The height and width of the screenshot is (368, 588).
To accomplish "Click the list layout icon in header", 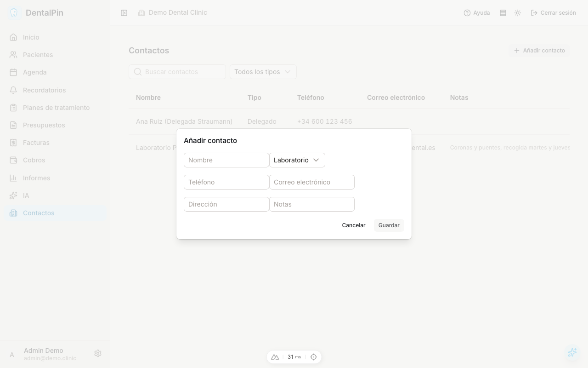I will click(x=503, y=13).
